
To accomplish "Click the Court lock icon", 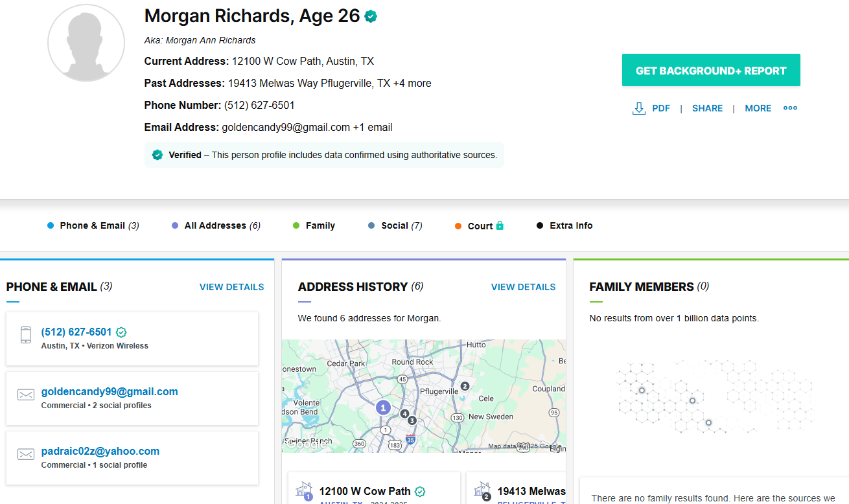I will [x=500, y=225].
